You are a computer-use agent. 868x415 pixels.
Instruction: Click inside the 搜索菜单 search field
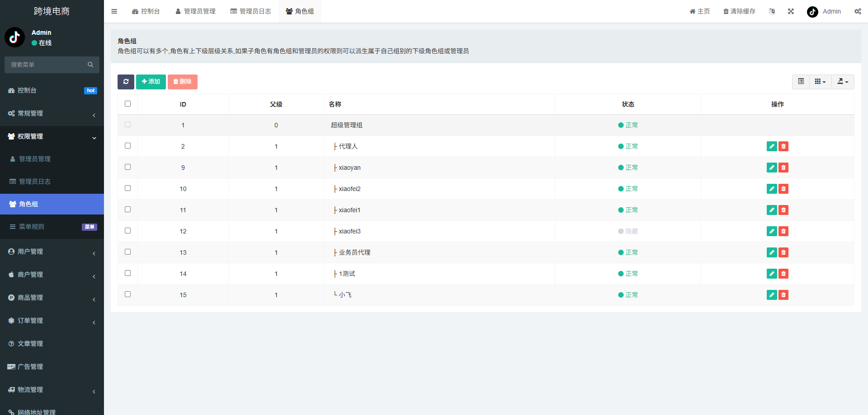pos(45,65)
